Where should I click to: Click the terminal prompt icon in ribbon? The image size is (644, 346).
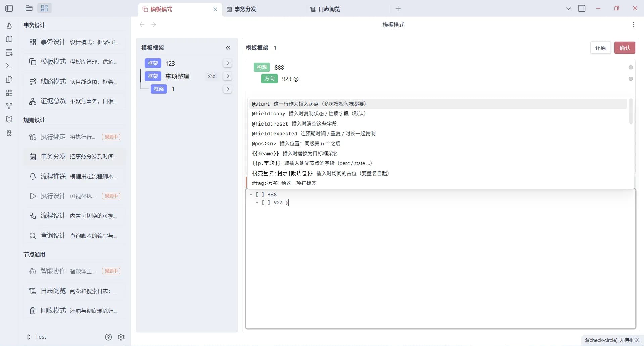point(9,66)
